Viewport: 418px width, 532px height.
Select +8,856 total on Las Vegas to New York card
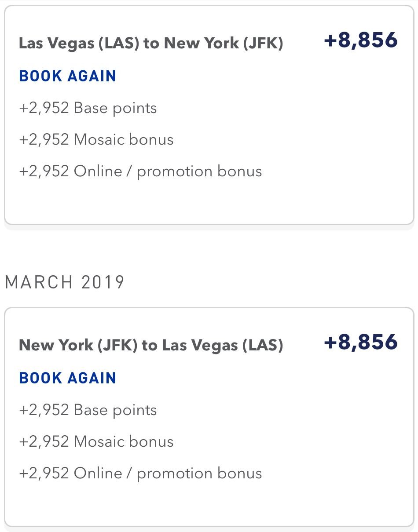[361, 40]
